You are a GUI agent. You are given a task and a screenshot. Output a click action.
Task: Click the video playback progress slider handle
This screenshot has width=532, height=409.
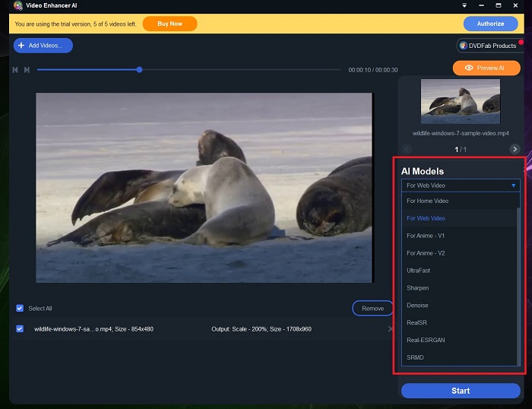(x=140, y=70)
